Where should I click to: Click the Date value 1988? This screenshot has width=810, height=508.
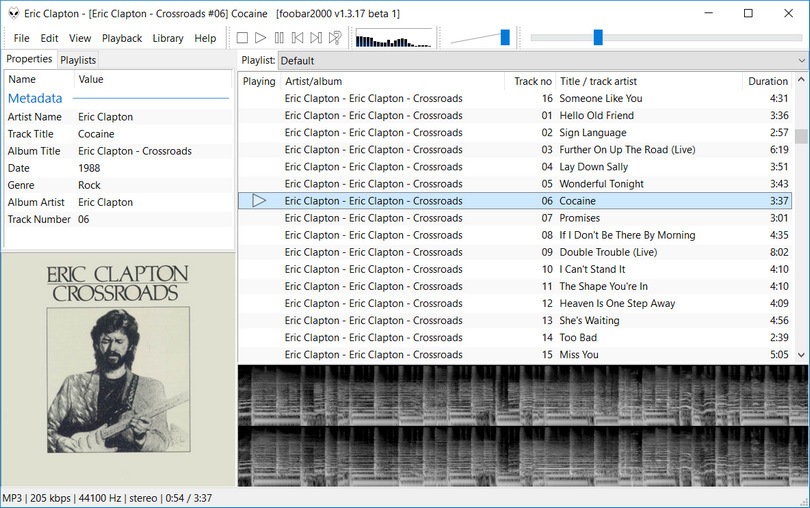(x=89, y=168)
